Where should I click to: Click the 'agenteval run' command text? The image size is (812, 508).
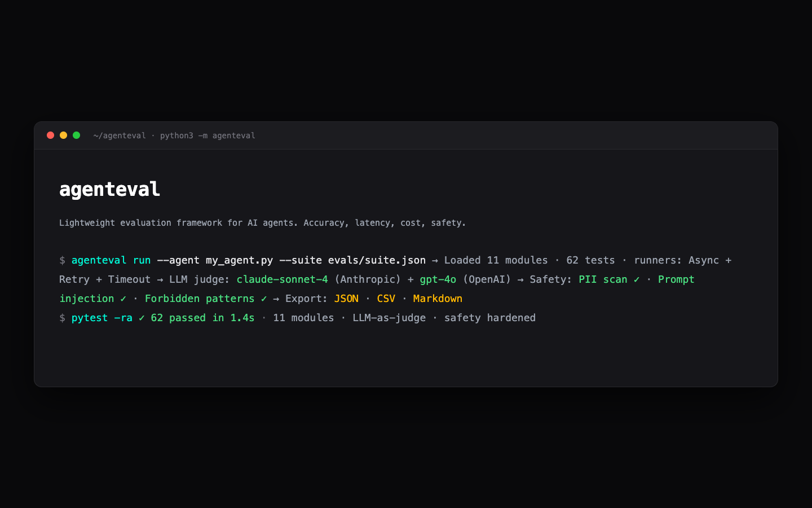click(x=111, y=260)
